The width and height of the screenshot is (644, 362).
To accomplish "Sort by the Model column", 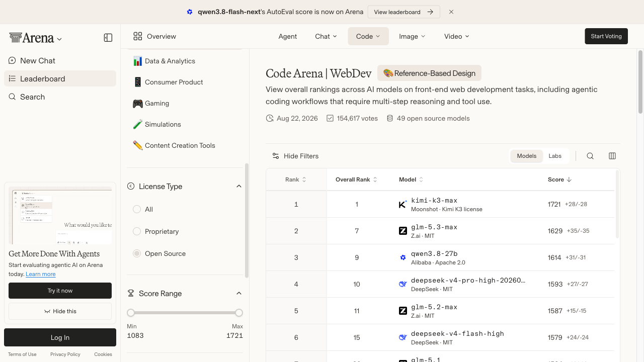I will [x=411, y=179].
